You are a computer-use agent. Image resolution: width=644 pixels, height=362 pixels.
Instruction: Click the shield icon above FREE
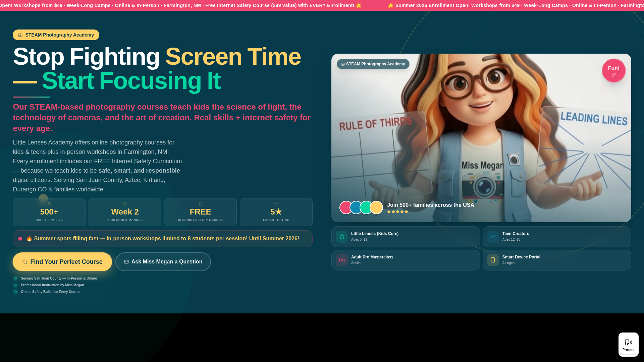click(201, 204)
